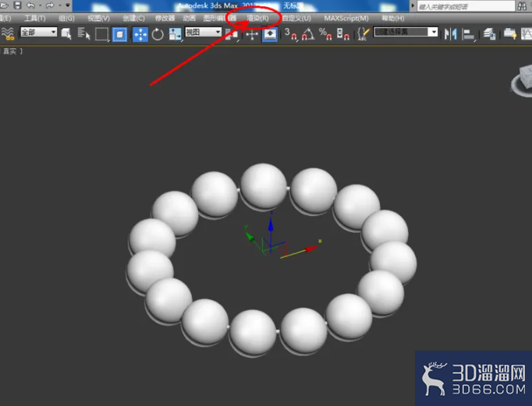Image resolution: width=532 pixels, height=406 pixels.
Task: Toggle keyboard shortcut override button
Action: point(270,34)
